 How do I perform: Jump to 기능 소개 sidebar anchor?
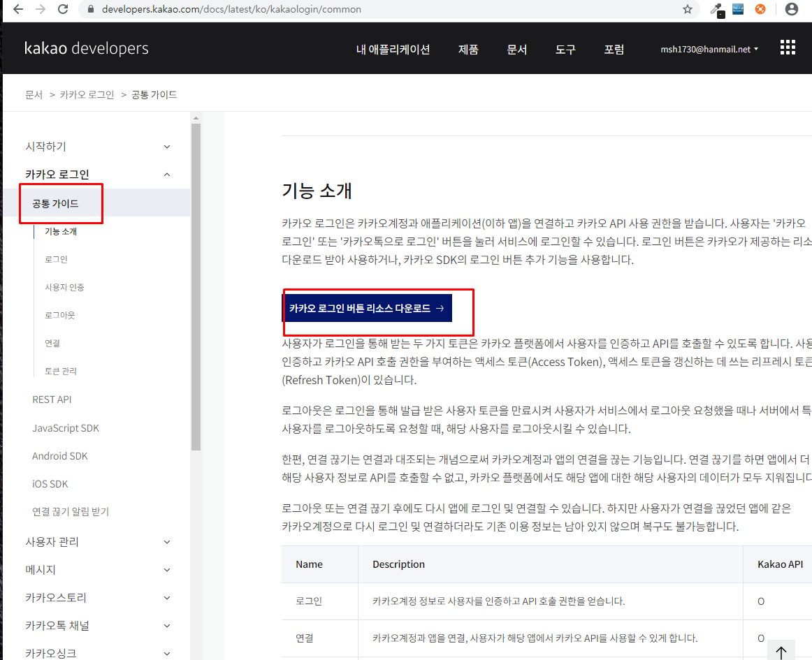61,231
